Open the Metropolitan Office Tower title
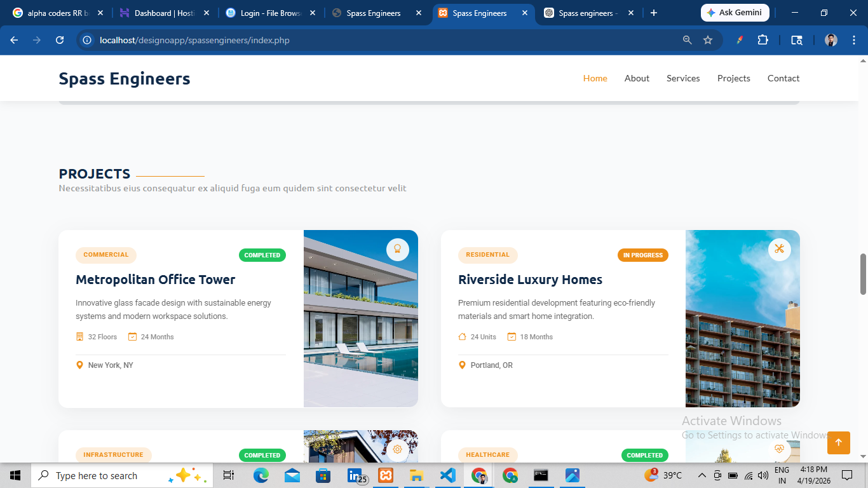Viewport: 868px width, 488px height. (156, 280)
